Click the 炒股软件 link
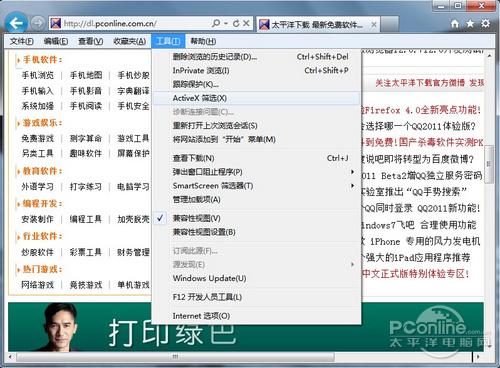Screen dimensions: 500x368 coord(37,252)
